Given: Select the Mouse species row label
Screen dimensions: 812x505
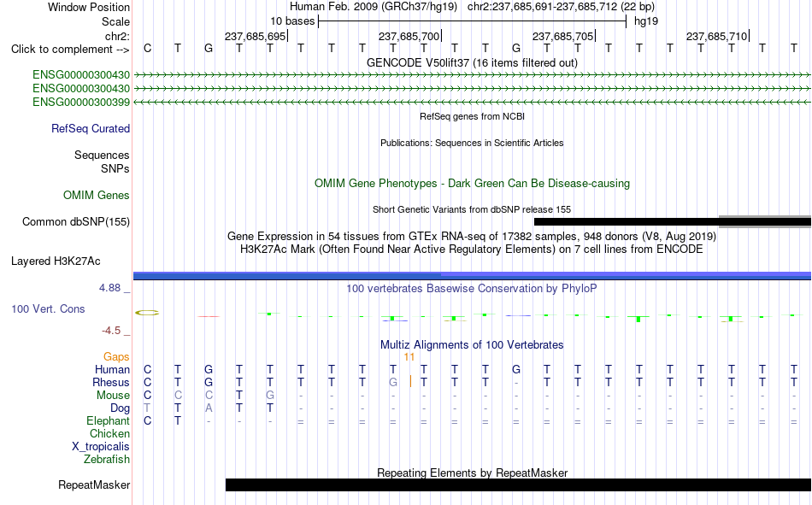Looking at the screenshot, I should [113, 395].
